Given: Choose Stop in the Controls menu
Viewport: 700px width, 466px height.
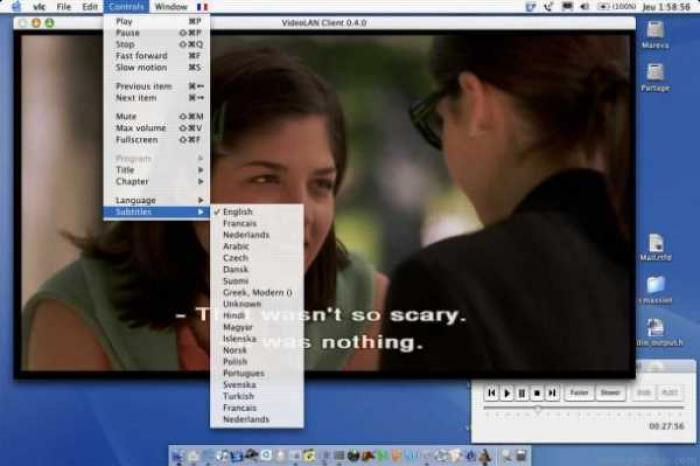Looking at the screenshot, I should (157, 45).
